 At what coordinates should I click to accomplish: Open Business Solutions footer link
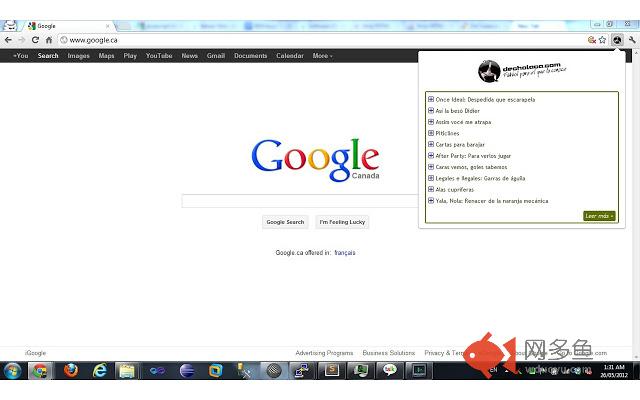[x=389, y=353]
